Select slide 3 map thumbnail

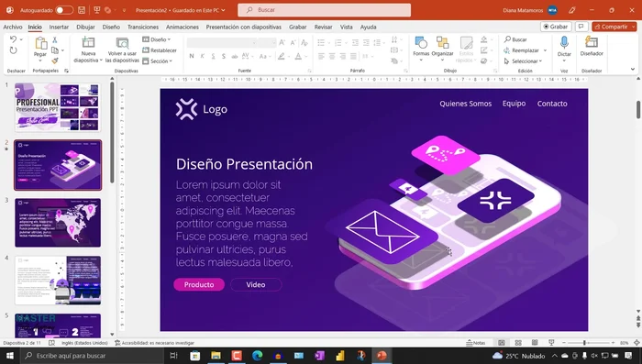tap(58, 222)
